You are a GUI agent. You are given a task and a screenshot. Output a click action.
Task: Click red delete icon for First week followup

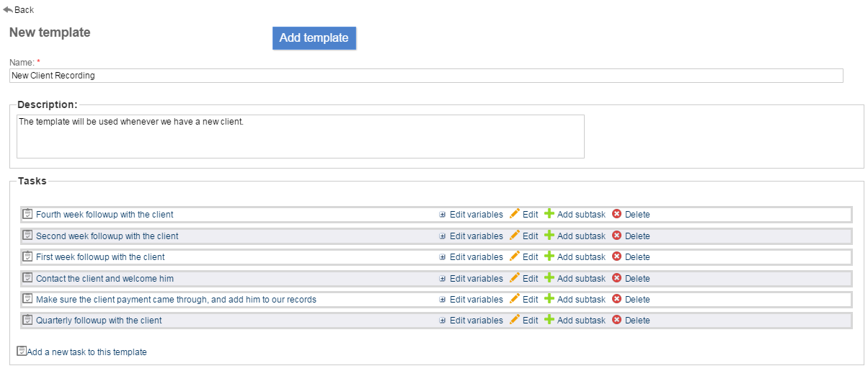pos(616,256)
